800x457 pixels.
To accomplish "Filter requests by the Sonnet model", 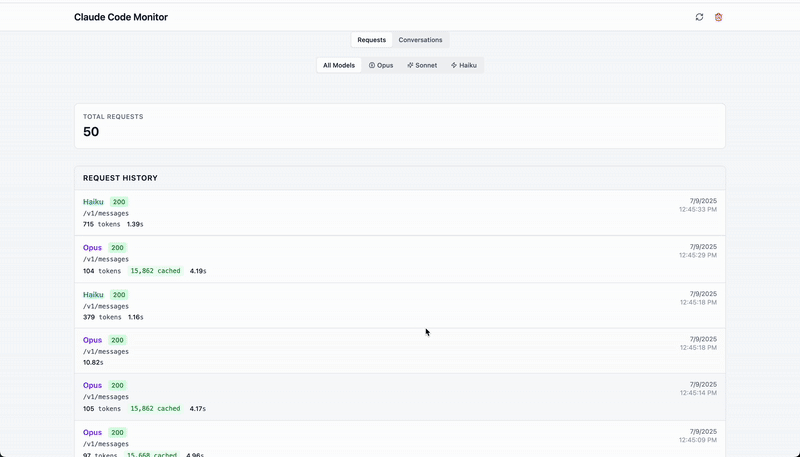I will (x=422, y=65).
